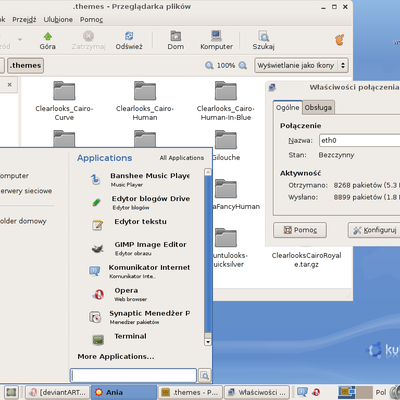The image size is (400, 400).
Task: Open the Pomoc menu
Action: [x=91, y=20]
